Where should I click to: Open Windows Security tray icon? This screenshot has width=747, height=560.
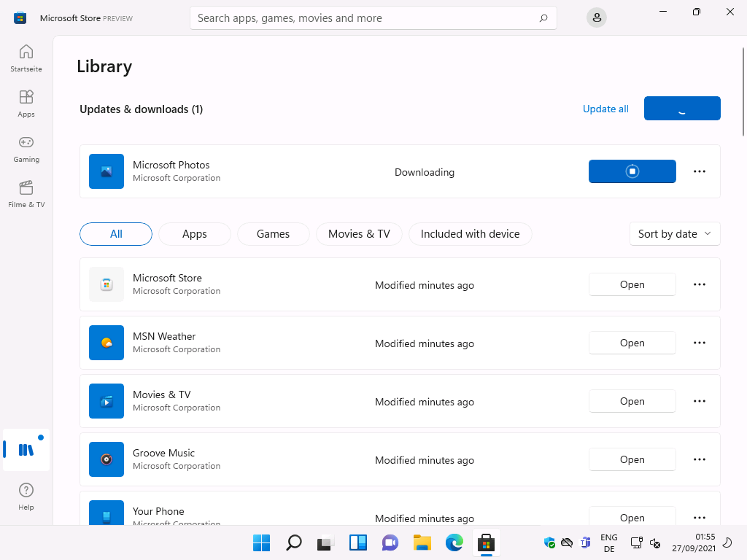coord(549,542)
